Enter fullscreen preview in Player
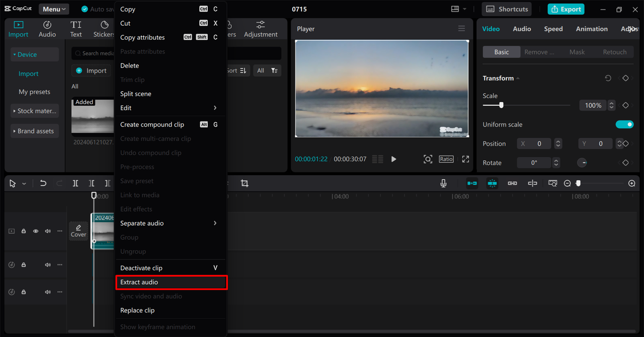 coord(465,159)
